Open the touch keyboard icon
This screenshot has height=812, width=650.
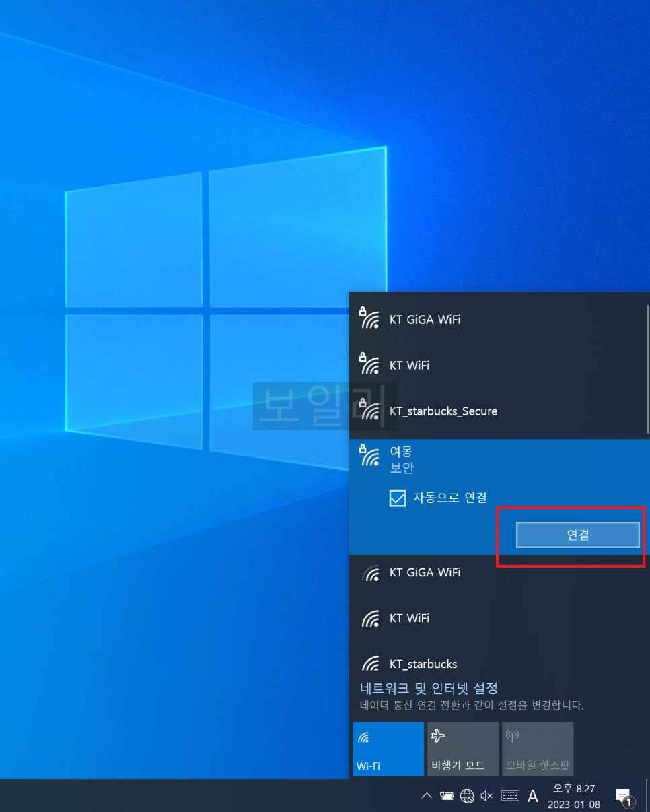tap(510, 796)
